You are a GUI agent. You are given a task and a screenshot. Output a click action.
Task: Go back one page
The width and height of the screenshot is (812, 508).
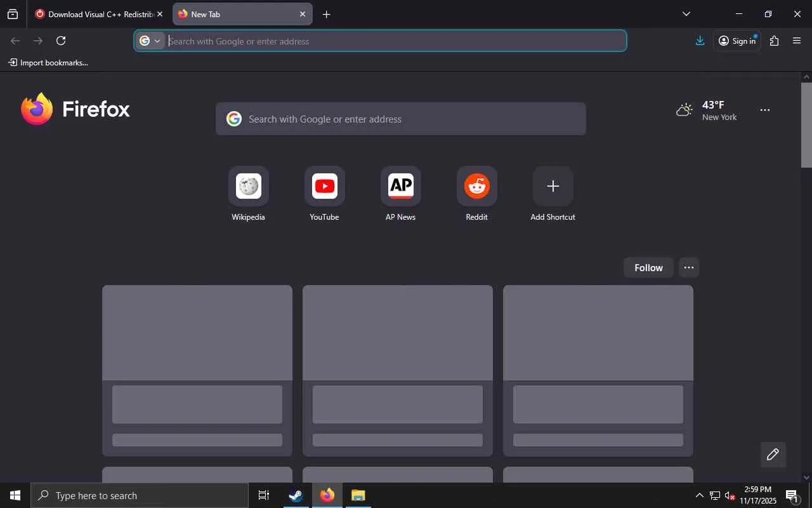15,41
